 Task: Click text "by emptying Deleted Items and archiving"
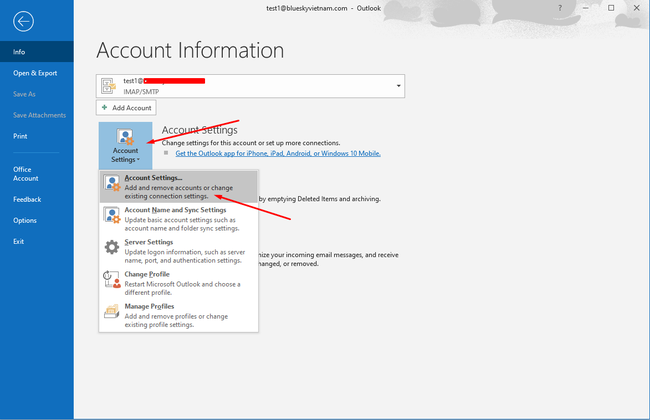320,199
